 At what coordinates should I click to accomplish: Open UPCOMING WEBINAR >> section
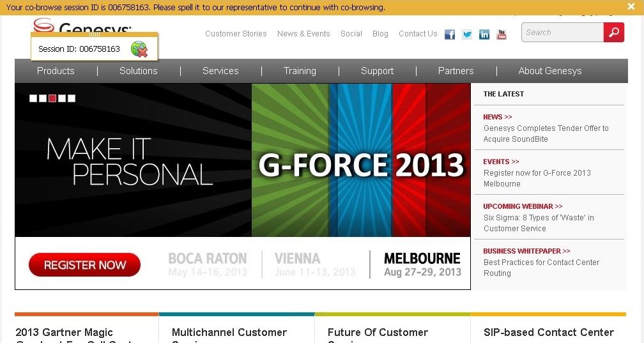523,206
